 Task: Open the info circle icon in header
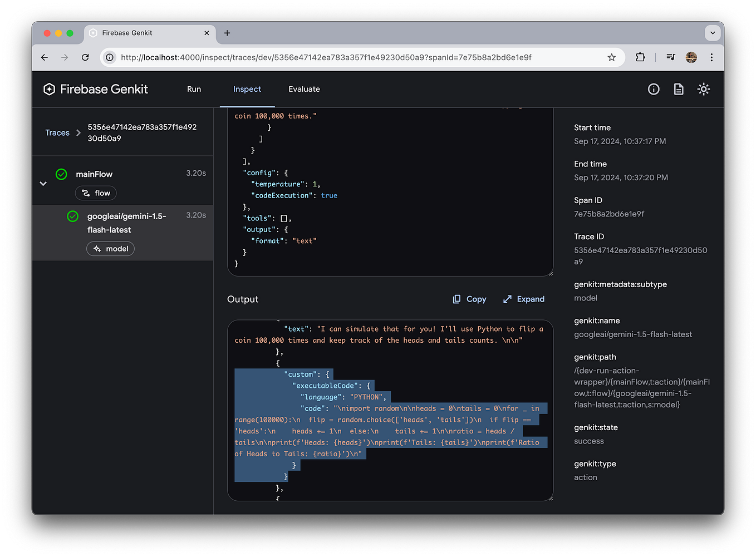tap(654, 89)
